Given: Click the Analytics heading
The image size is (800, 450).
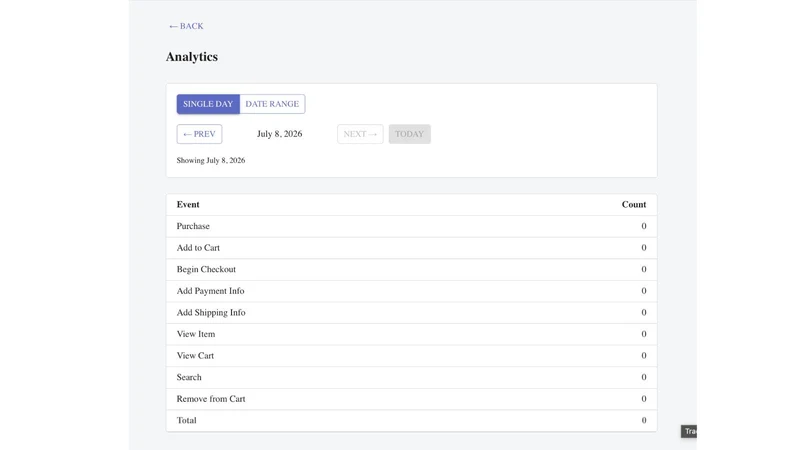Looking at the screenshot, I should (192, 57).
